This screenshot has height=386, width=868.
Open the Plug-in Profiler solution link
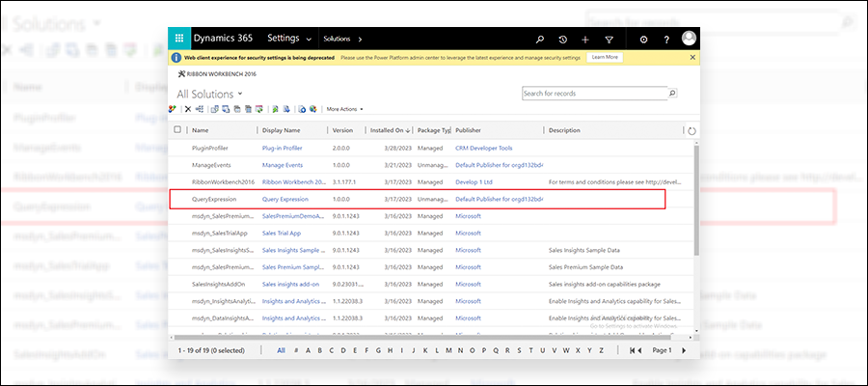283,148
